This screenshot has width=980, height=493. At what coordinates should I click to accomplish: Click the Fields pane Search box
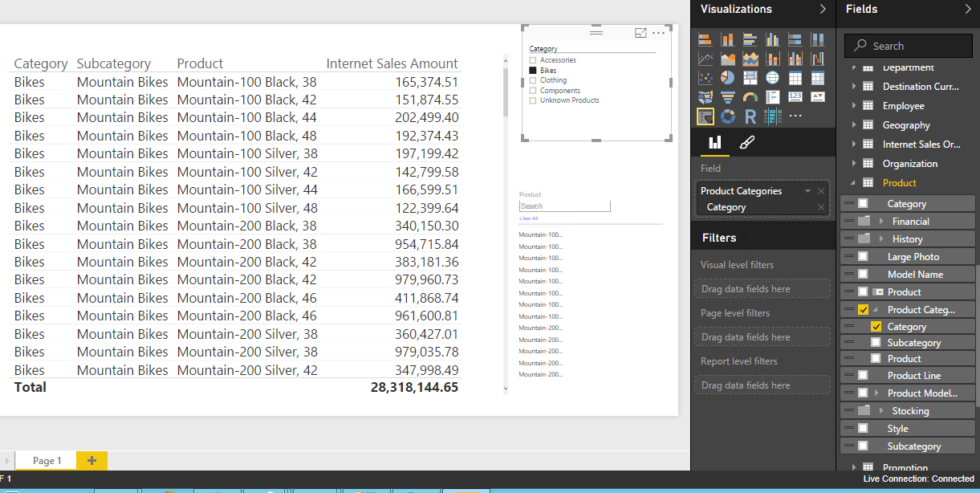pyautogui.click(x=908, y=46)
